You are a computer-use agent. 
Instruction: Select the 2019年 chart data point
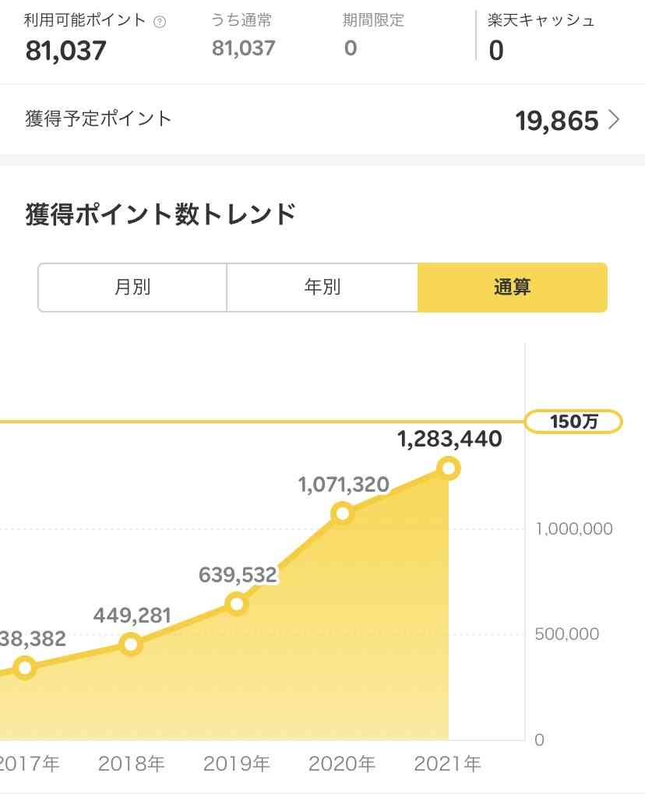(x=237, y=604)
